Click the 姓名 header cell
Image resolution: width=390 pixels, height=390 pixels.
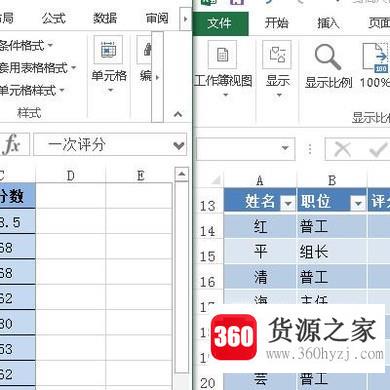(260, 201)
